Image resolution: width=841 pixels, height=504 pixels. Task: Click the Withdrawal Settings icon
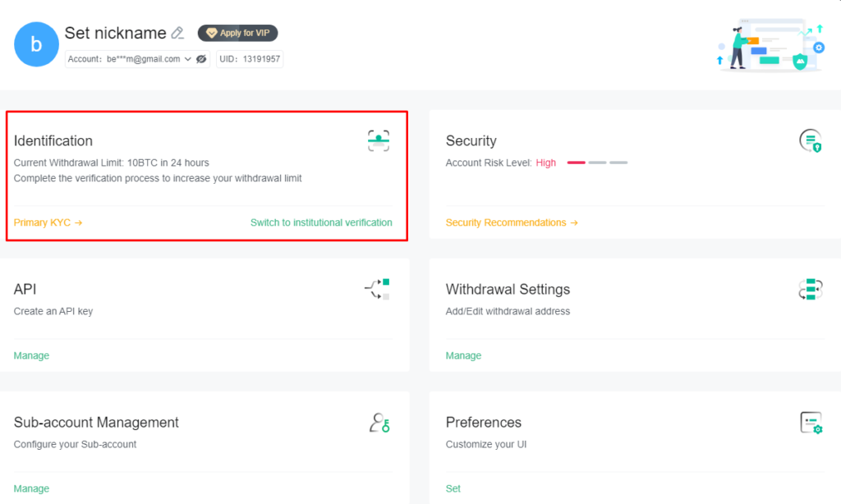[x=811, y=289]
